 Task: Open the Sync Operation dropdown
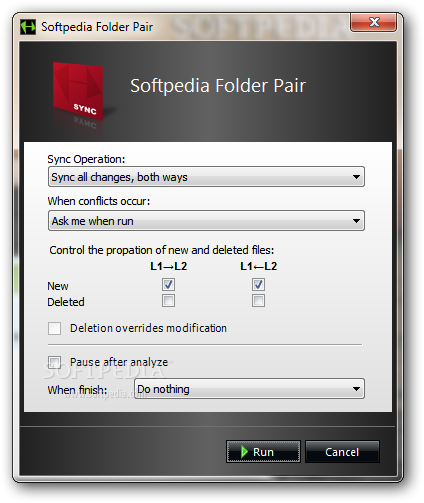coord(206,177)
